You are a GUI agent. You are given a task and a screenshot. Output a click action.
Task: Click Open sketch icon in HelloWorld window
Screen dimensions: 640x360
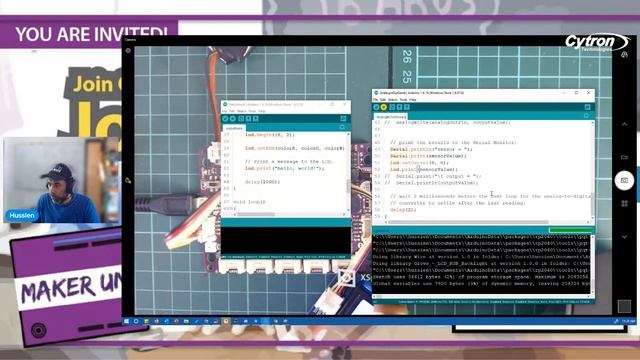pos(248,118)
